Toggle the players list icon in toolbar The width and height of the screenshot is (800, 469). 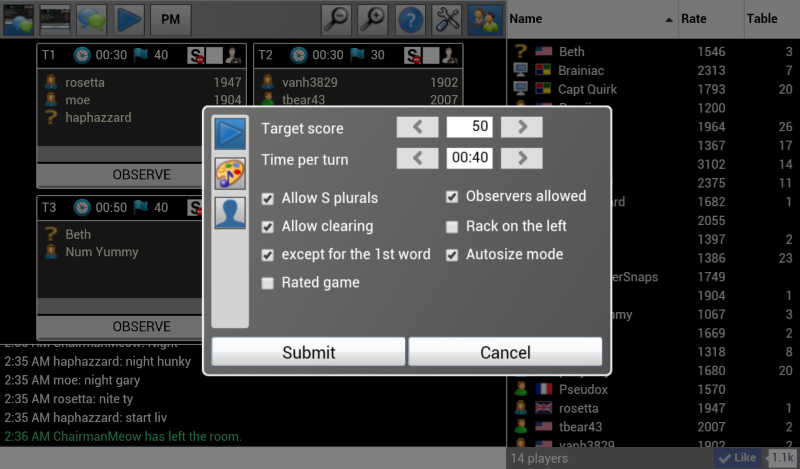(485, 19)
